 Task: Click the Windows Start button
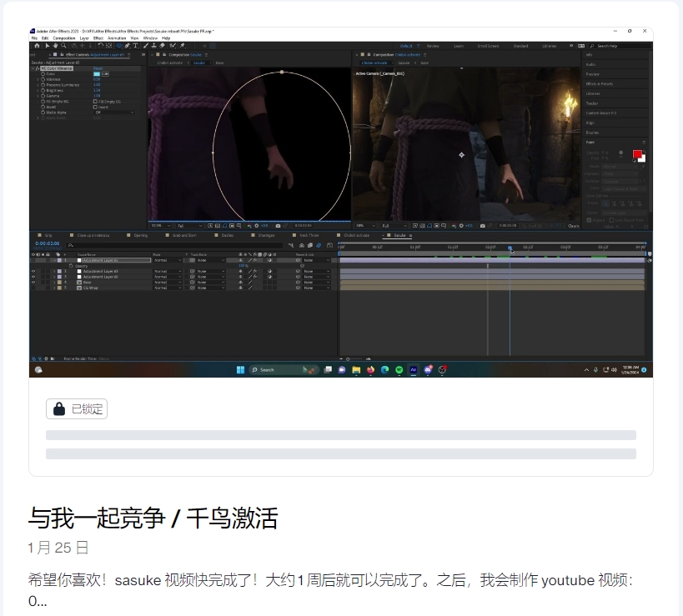pos(240,369)
